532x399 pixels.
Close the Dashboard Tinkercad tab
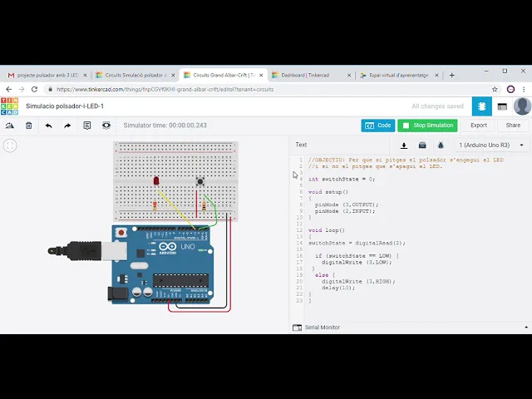[x=349, y=76]
